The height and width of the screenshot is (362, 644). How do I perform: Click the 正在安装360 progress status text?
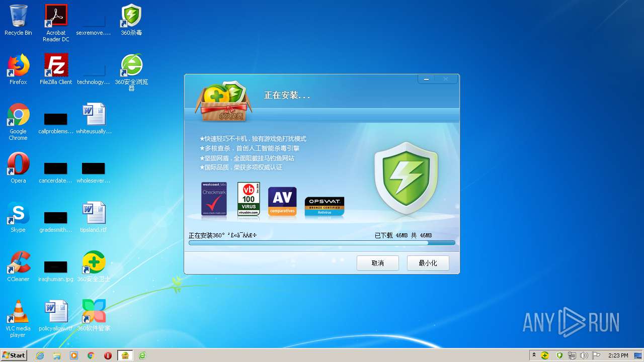[222, 235]
